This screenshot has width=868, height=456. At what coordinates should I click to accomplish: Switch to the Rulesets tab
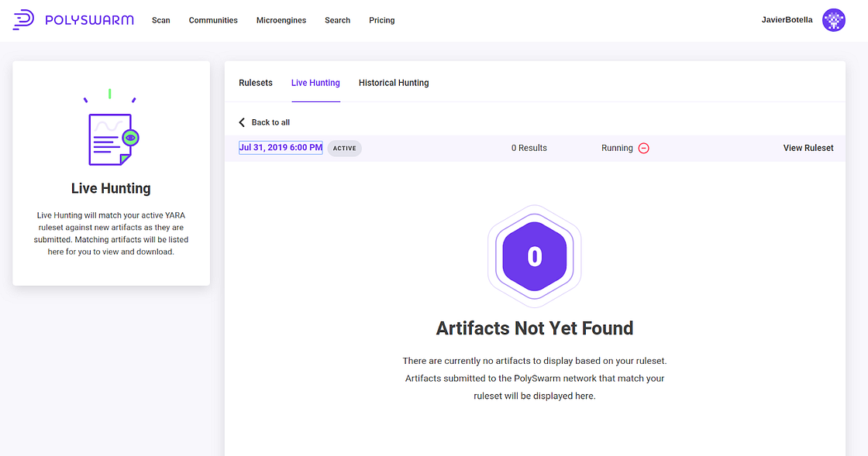coord(256,83)
